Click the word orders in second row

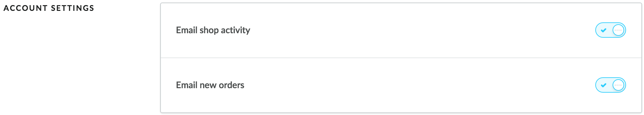[x=232, y=85]
